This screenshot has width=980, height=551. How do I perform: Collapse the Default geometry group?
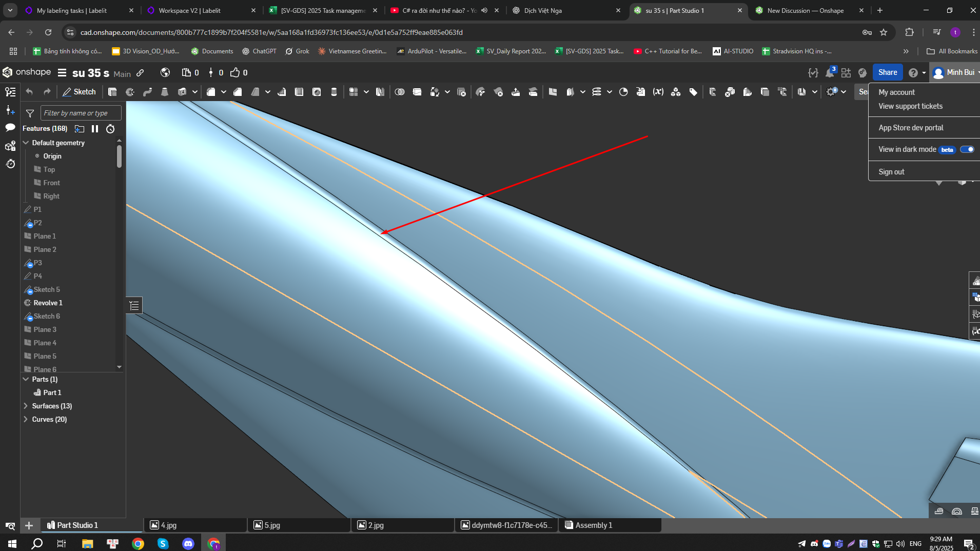click(26, 143)
